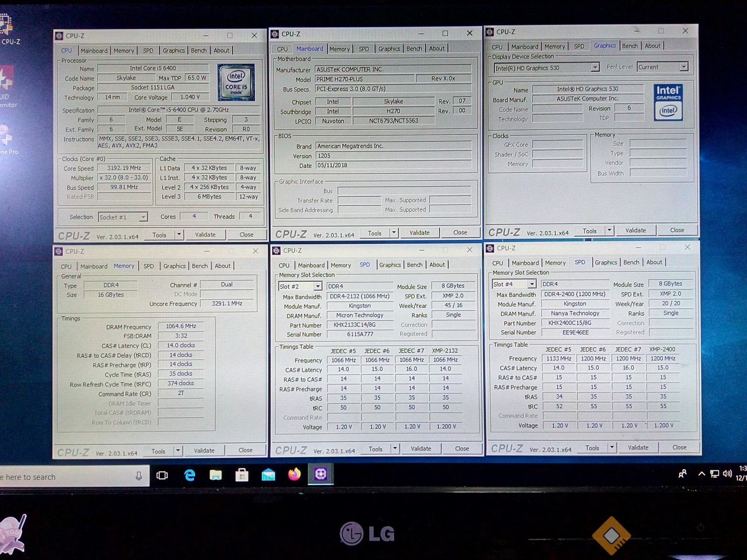This screenshot has width=747, height=560.
Task: Open Task View from the taskbar
Action: [162, 476]
